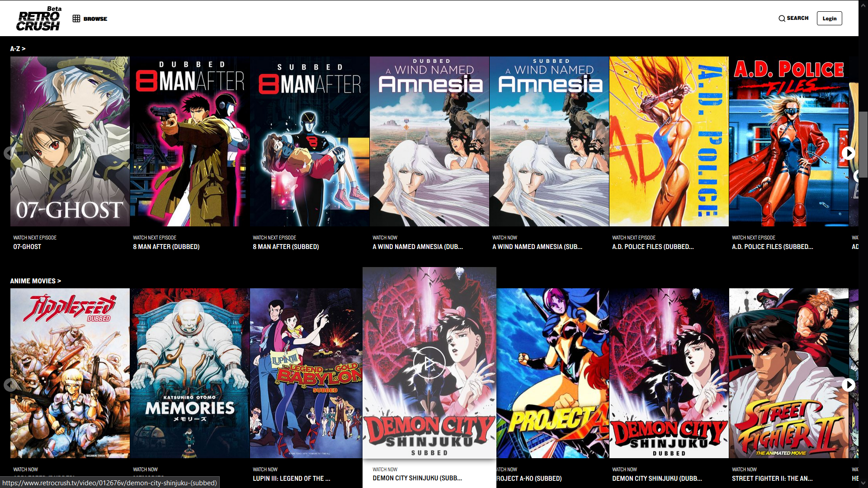
Task: Advance the Anime Movies row with the right arrow
Action: tap(848, 385)
